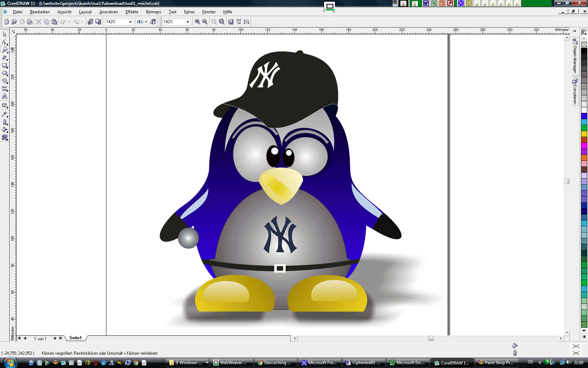Expand the Redo history dropdown arrow

(x=82, y=22)
